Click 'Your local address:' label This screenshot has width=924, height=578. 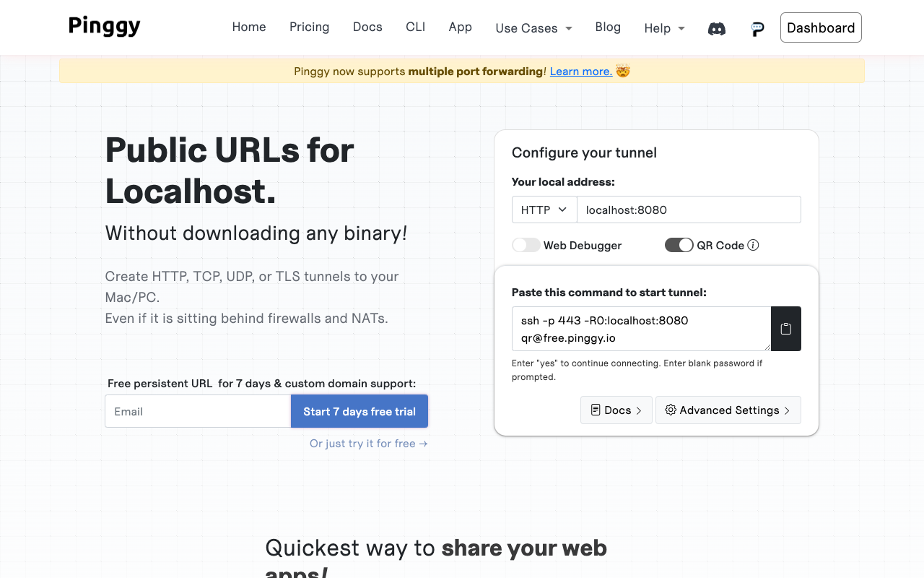pyautogui.click(x=563, y=182)
